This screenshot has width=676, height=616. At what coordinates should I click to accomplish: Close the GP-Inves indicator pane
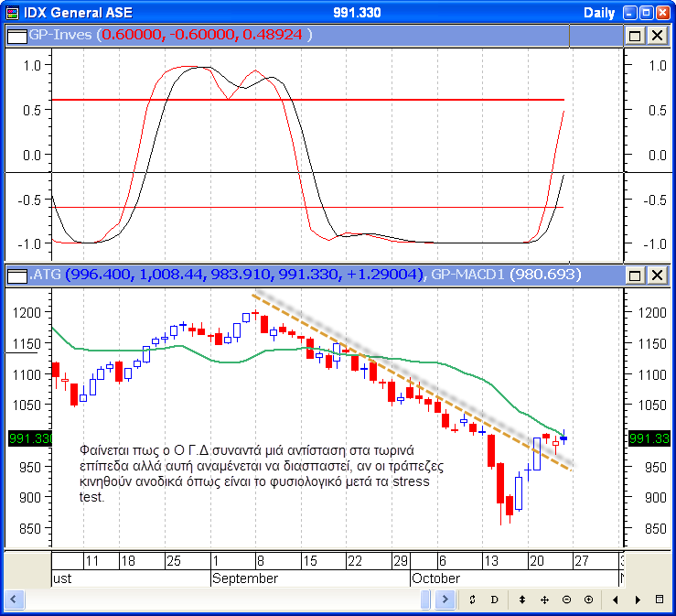tap(657, 35)
